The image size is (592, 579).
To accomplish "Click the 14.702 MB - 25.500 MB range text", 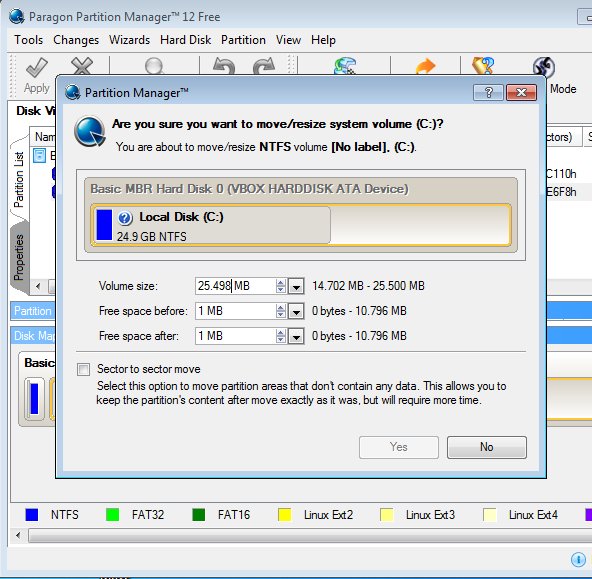I will click(368, 286).
